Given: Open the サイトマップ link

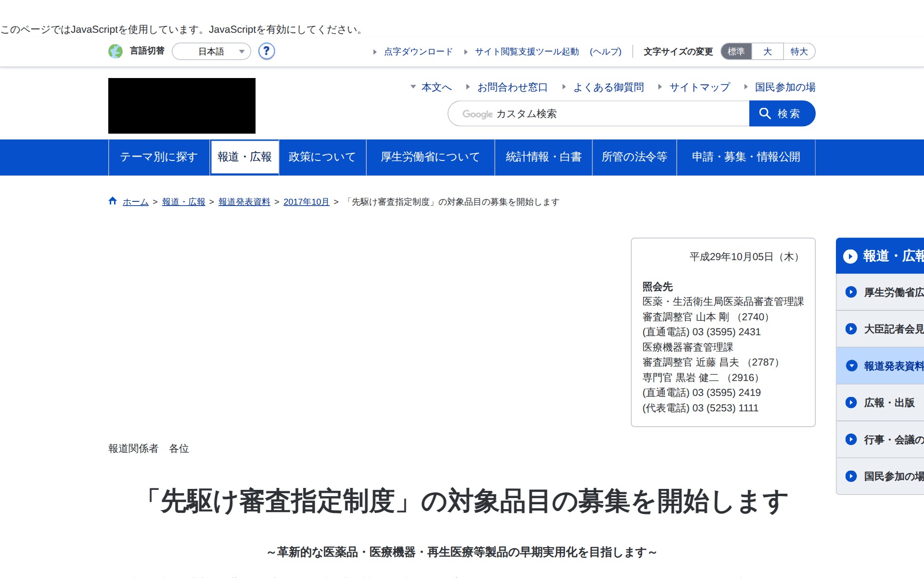Looking at the screenshot, I should (699, 87).
